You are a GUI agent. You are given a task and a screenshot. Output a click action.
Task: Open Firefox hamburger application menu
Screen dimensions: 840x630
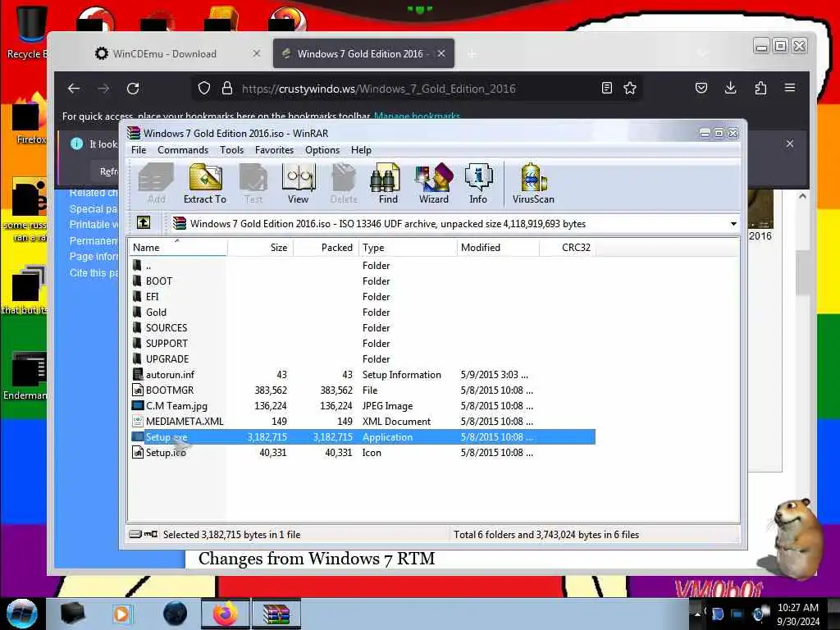[790, 87]
